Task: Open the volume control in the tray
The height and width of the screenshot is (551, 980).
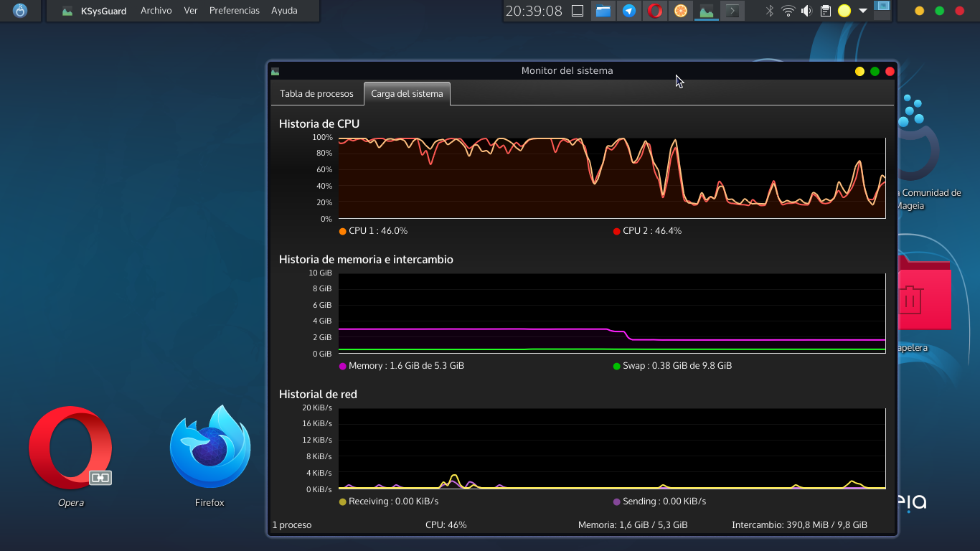Action: (x=807, y=11)
